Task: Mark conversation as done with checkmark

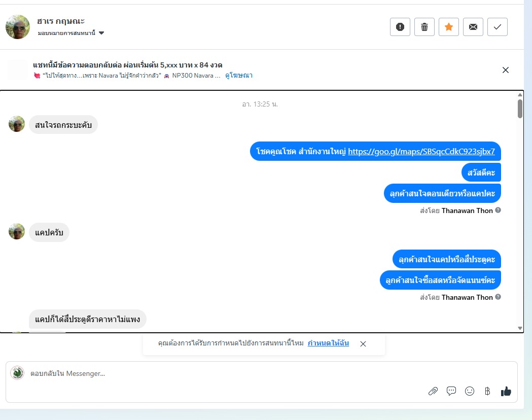Action: pyautogui.click(x=498, y=27)
